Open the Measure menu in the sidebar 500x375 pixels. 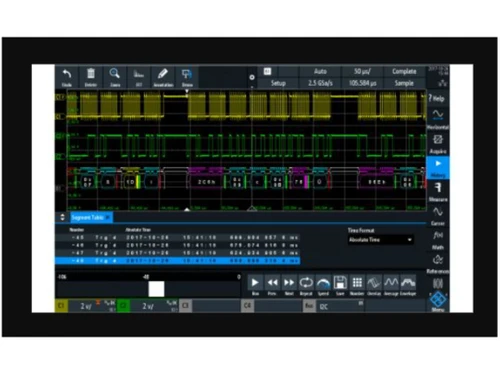point(438,192)
